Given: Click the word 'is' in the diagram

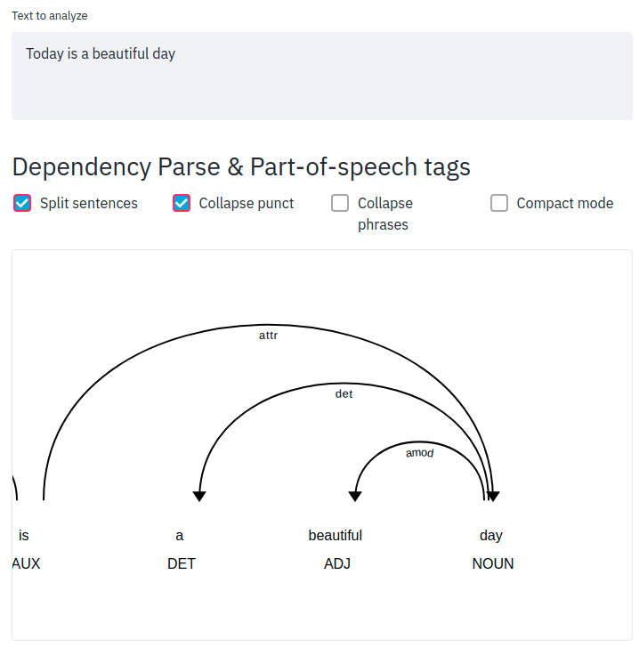Looking at the screenshot, I should (x=23, y=535).
